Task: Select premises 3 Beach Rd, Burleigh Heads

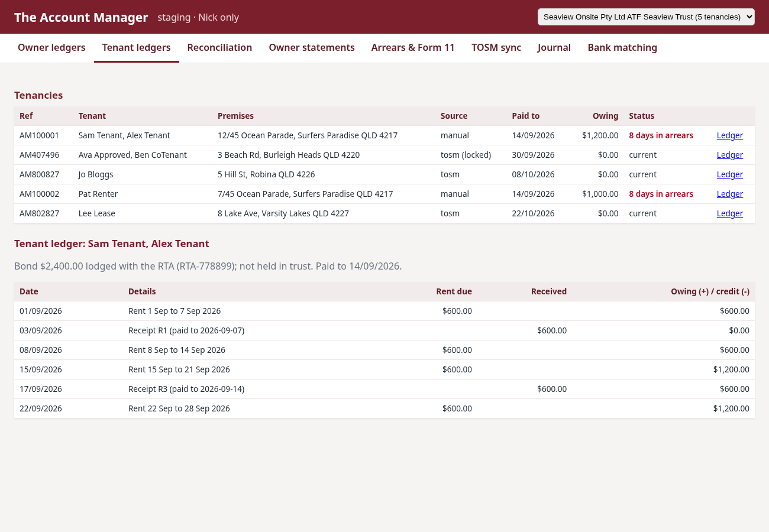Action: click(289, 155)
